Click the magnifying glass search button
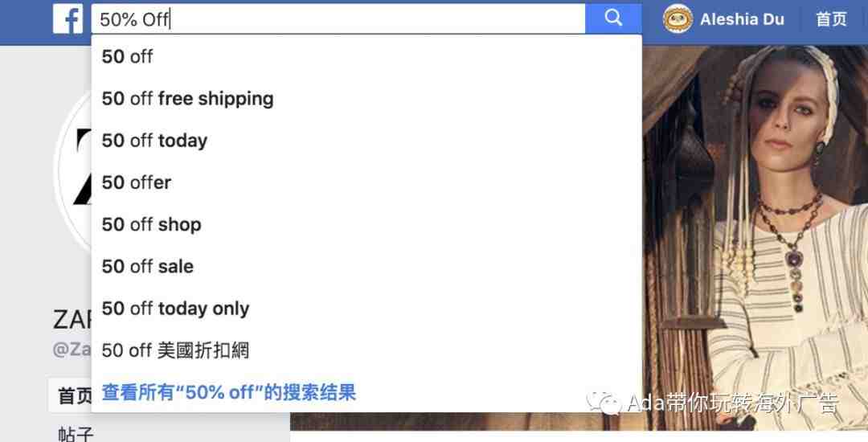The width and height of the screenshot is (868, 442). 613,18
